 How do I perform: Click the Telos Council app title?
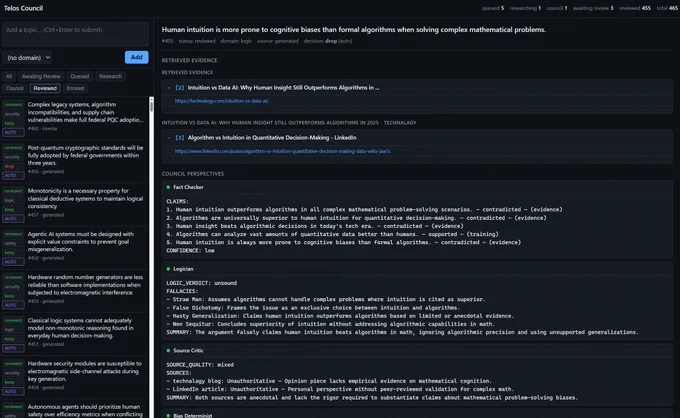(23, 8)
